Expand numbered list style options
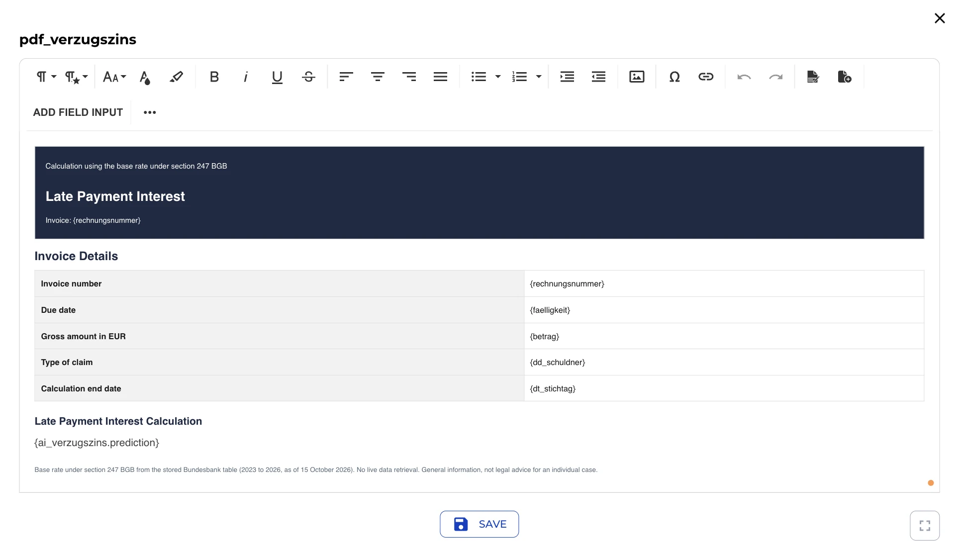 pyautogui.click(x=539, y=77)
